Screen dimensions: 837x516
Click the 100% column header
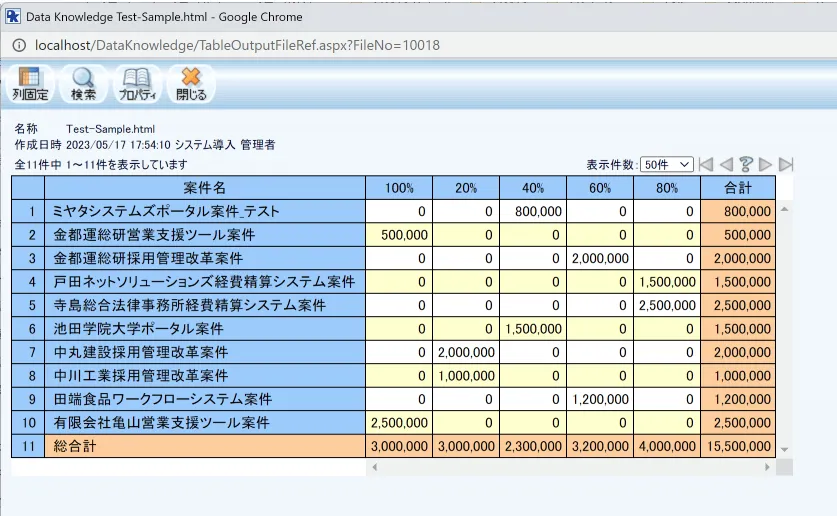[399, 188]
